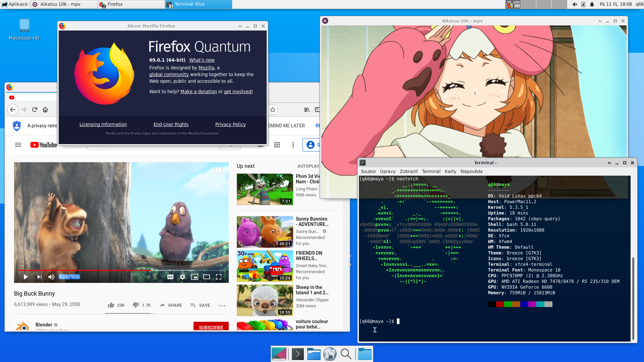The width and height of the screenshot is (644, 362).
Task: Toggle closed captions on the video
Action: click(x=170, y=277)
